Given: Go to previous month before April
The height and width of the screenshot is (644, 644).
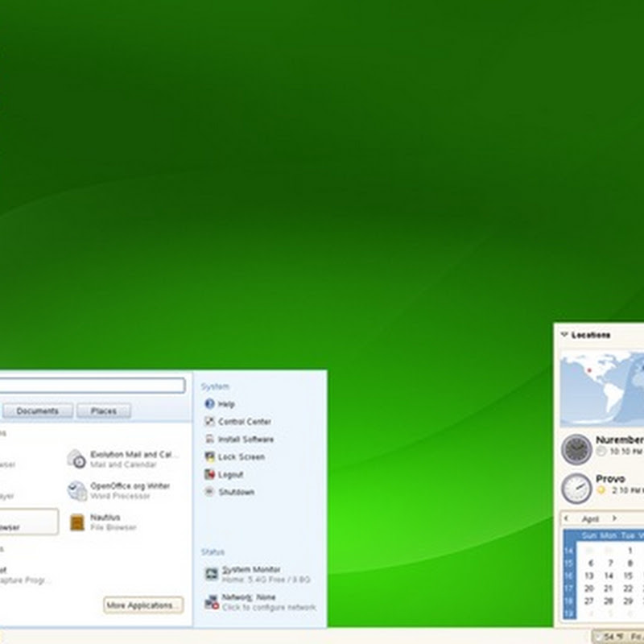Looking at the screenshot, I should [x=567, y=519].
